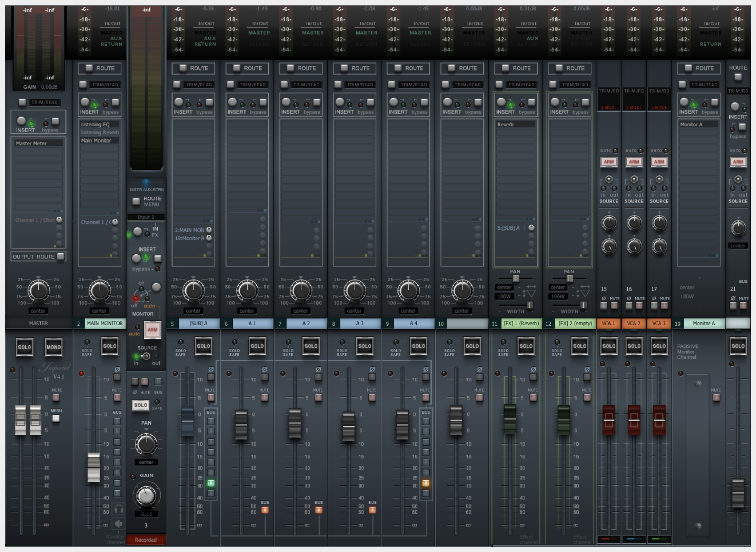Mute the A 2 channel
The width and height of the screenshot is (756, 552).
point(318,398)
